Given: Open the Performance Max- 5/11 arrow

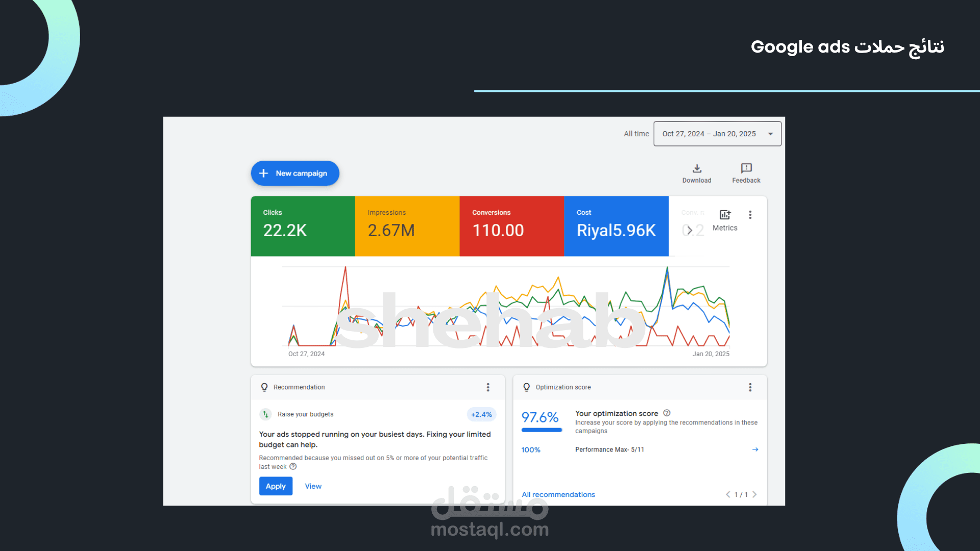Looking at the screenshot, I should 755,449.
